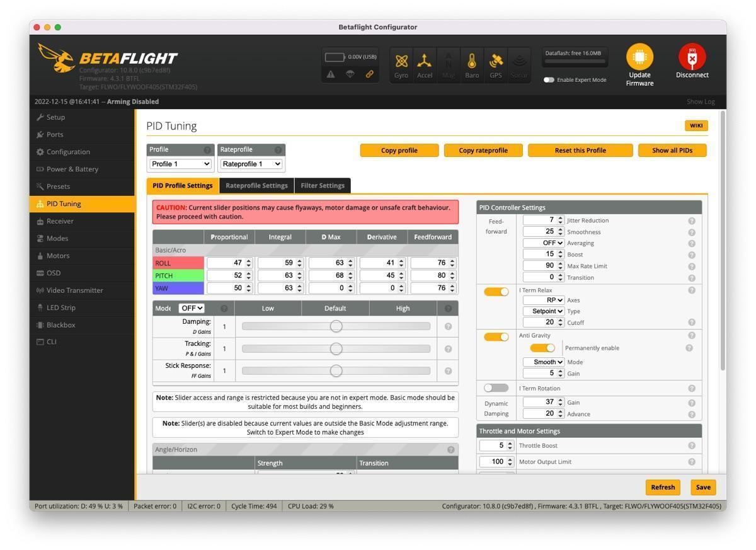This screenshot has width=756, height=550.
Task: Click the page vertical scrollbar
Action: click(x=723, y=241)
